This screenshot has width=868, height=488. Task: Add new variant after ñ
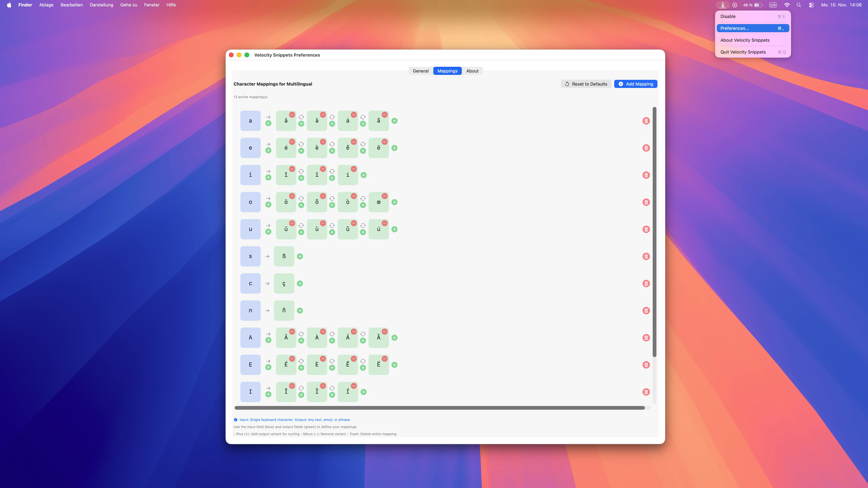[x=300, y=311]
